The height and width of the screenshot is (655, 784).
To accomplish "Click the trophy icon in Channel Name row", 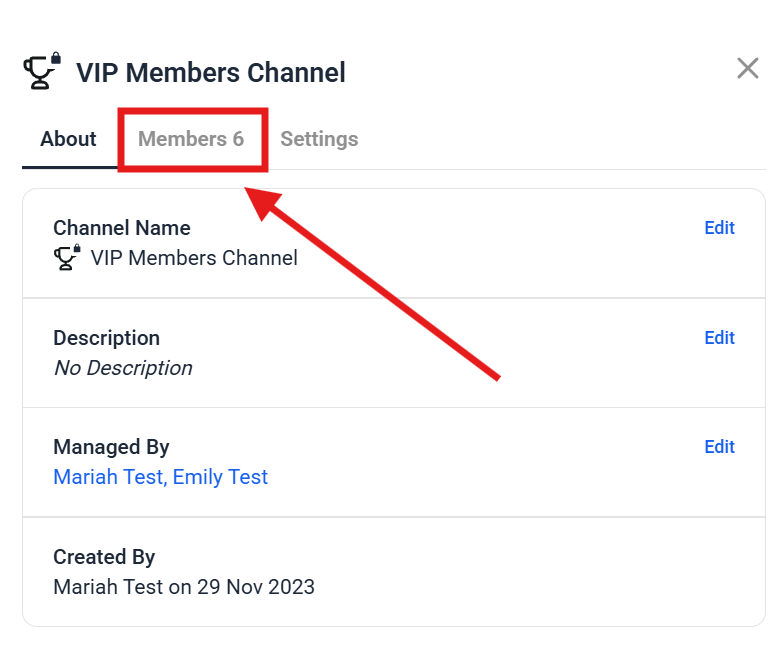I will [67, 258].
